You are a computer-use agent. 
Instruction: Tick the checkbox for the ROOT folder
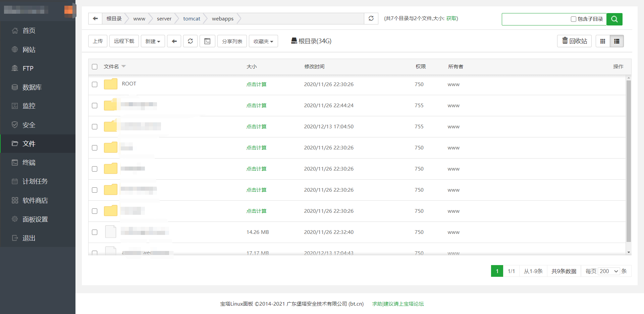point(95,84)
